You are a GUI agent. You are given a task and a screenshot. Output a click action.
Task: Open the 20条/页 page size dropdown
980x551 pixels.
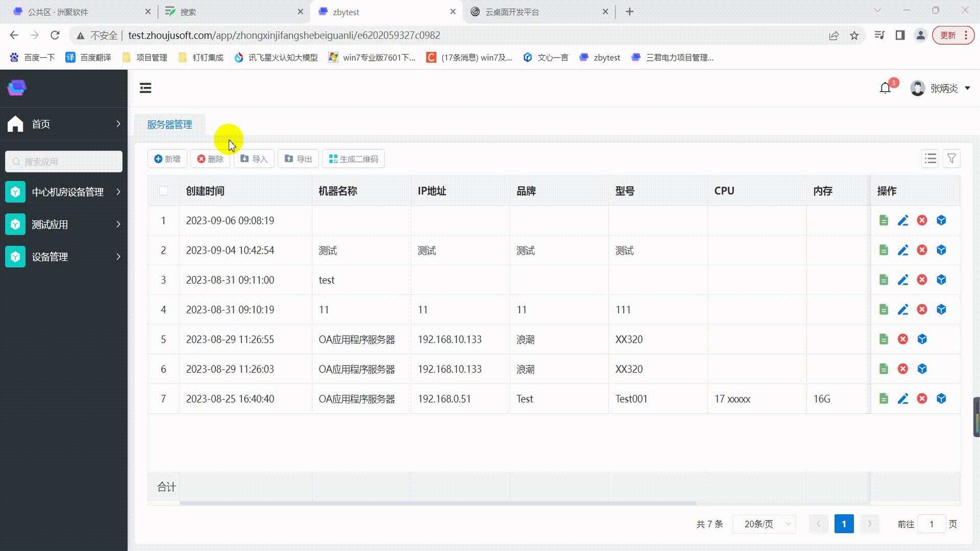point(764,524)
